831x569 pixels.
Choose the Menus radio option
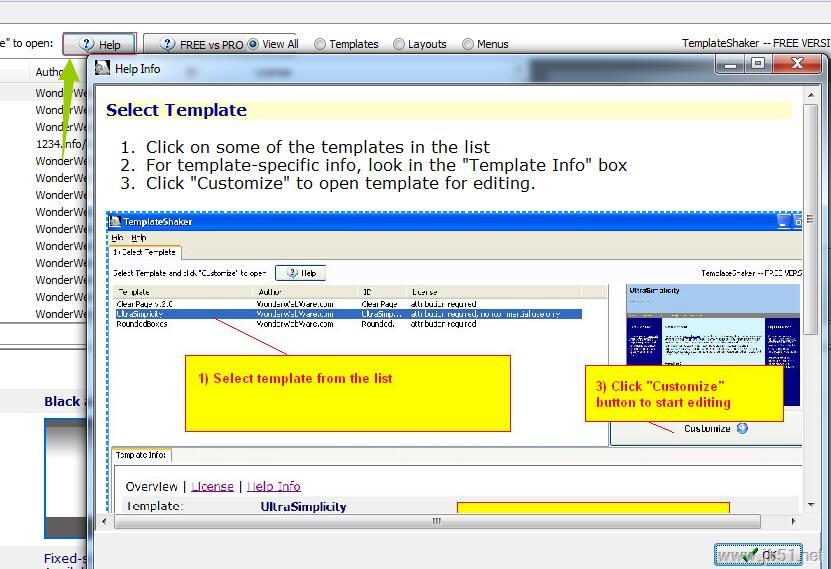point(485,44)
